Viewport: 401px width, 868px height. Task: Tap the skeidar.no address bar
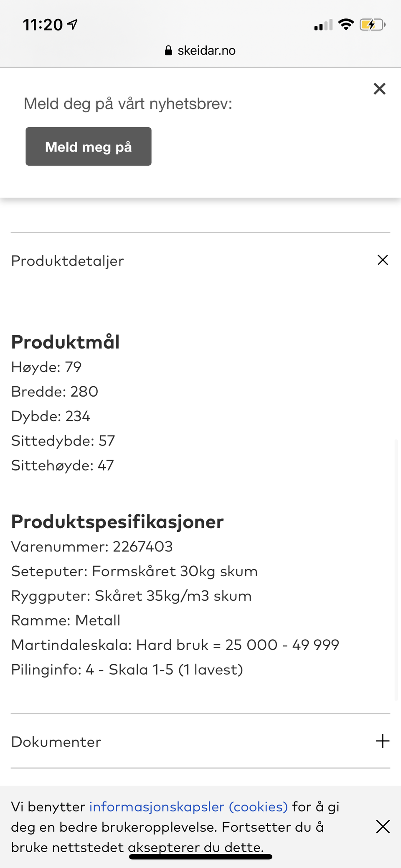click(200, 51)
